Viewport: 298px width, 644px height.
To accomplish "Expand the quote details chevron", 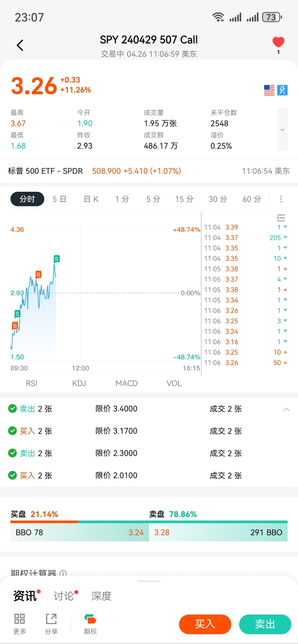I will click(282, 130).
